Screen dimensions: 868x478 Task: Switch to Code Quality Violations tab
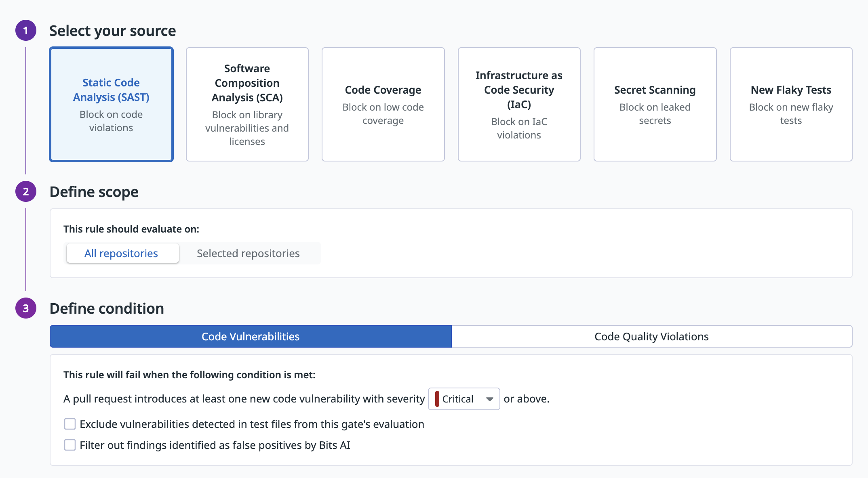click(x=651, y=337)
